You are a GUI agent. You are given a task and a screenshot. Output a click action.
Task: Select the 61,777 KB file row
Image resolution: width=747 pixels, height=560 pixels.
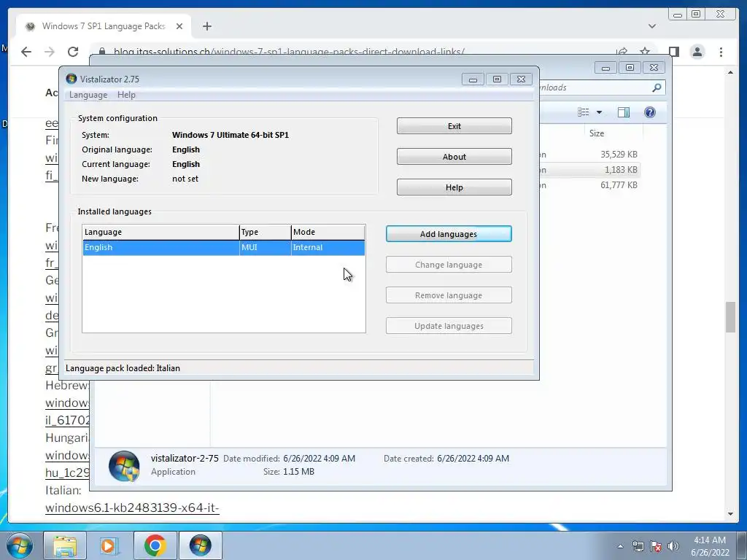point(589,184)
